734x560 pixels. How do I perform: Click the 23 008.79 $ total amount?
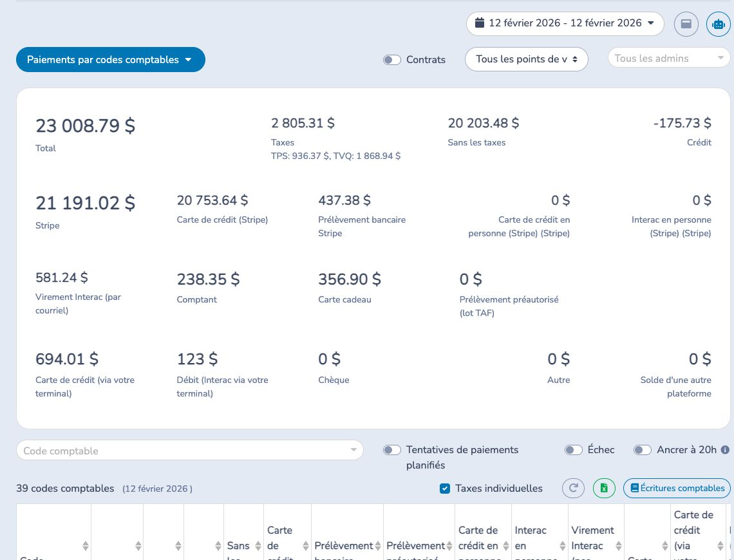pyautogui.click(x=85, y=126)
